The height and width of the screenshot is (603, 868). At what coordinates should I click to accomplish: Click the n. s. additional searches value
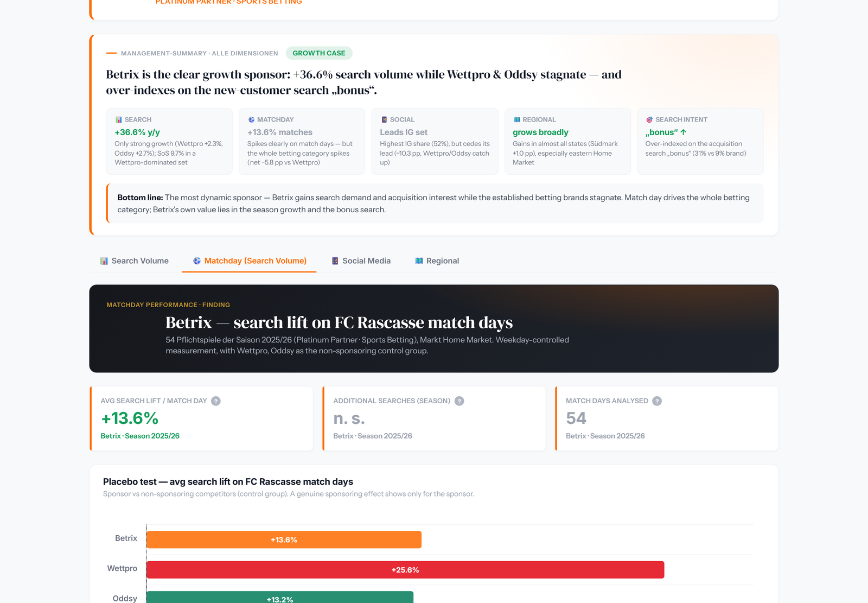349,418
